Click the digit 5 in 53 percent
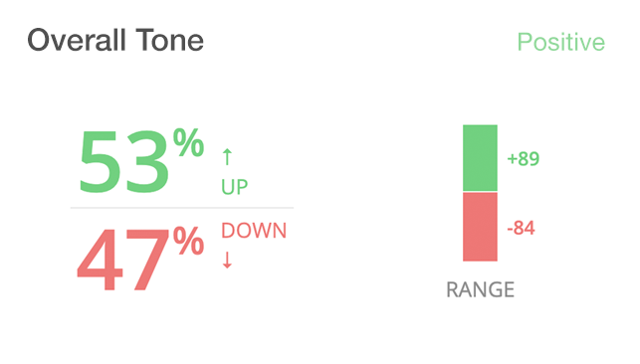This screenshot has width=640, height=364. click(x=100, y=161)
